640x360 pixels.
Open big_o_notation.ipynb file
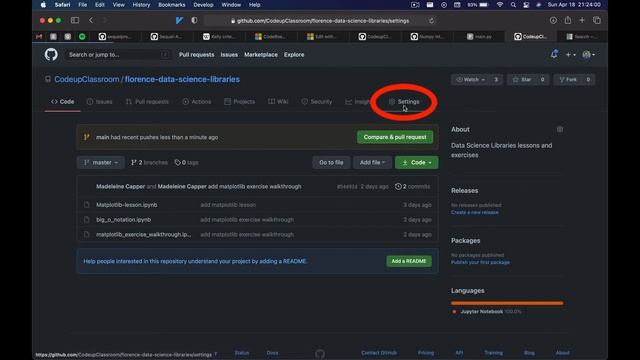coord(123,220)
